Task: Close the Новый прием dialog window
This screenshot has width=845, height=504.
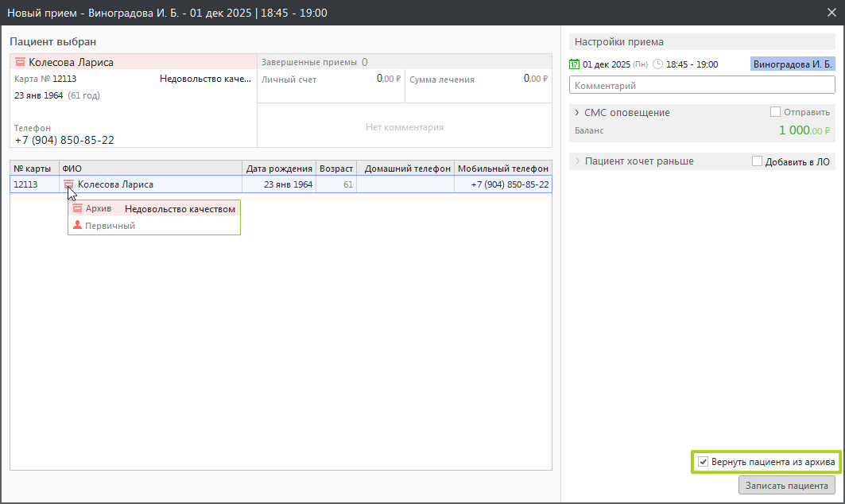Action: click(831, 13)
